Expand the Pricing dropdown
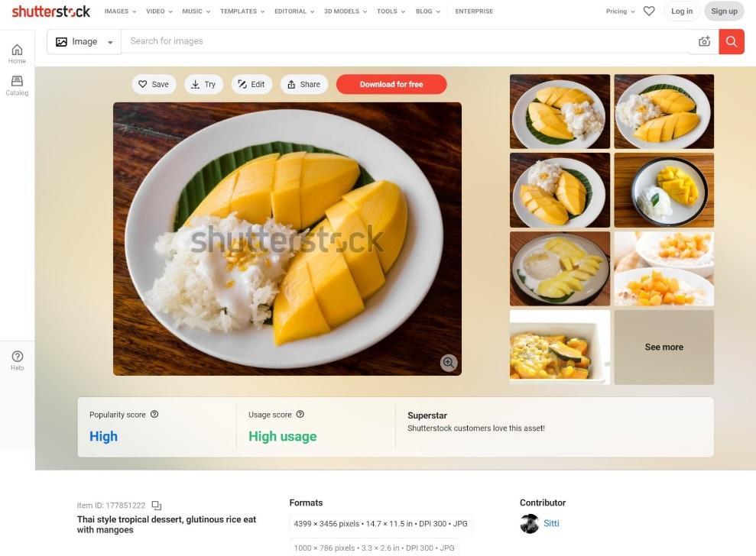Viewport: 756px width, 556px height. (x=620, y=11)
